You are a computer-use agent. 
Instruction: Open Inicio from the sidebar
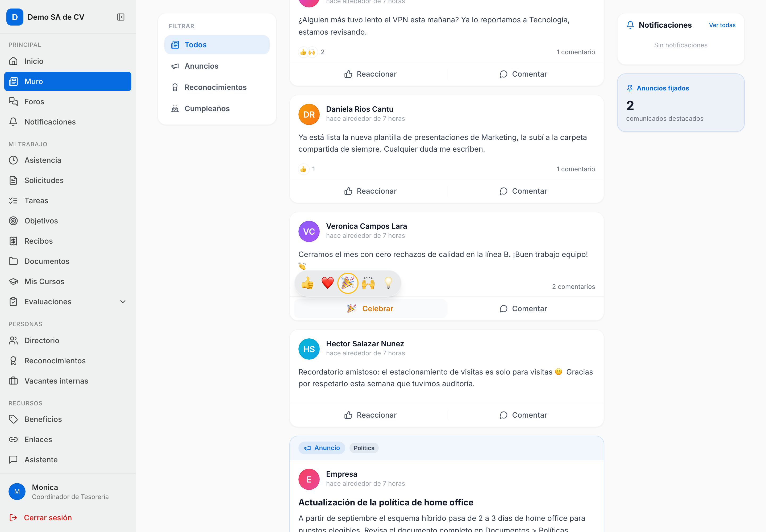(x=68, y=61)
